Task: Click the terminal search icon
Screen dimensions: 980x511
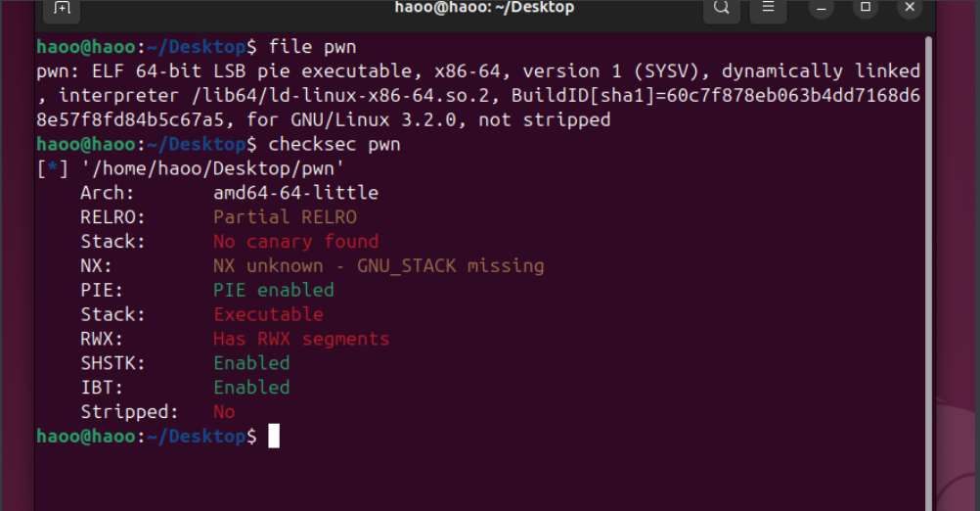Action: [721, 8]
